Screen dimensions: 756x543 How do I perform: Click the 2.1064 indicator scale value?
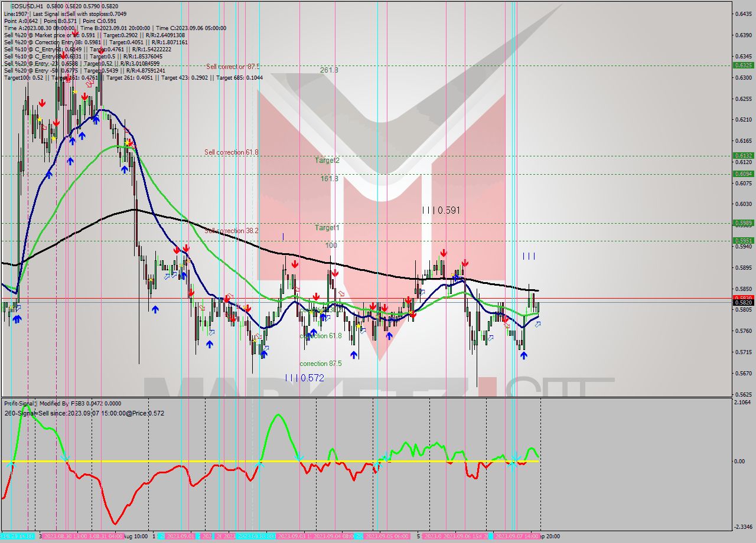pyautogui.click(x=743, y=402)
